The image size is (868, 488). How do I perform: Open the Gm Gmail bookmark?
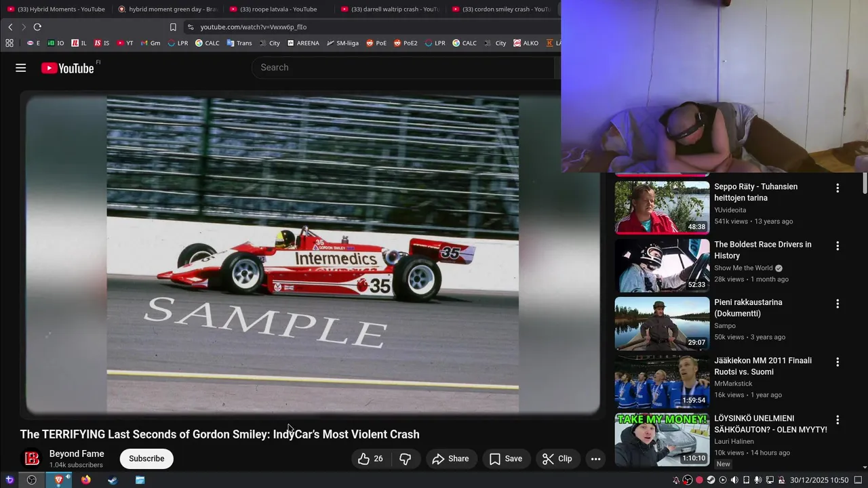tap(151, 43)
